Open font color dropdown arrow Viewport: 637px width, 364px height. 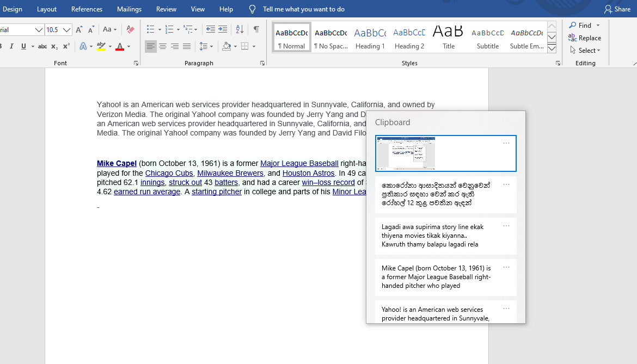point(129,46)
